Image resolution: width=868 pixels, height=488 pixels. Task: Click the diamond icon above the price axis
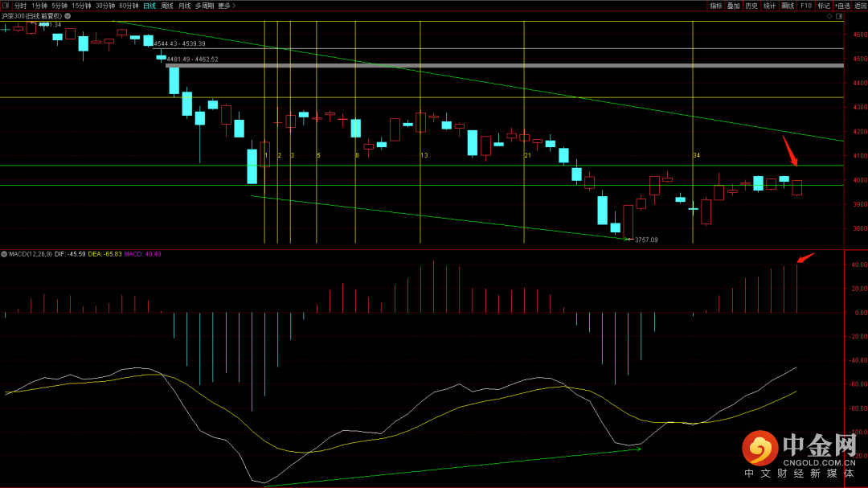829,17
